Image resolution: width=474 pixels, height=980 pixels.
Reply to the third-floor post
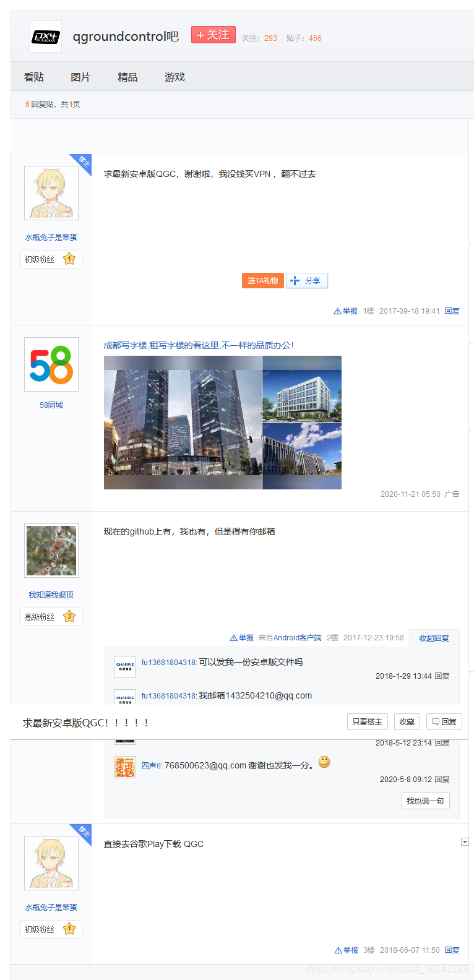coord(452,950)
